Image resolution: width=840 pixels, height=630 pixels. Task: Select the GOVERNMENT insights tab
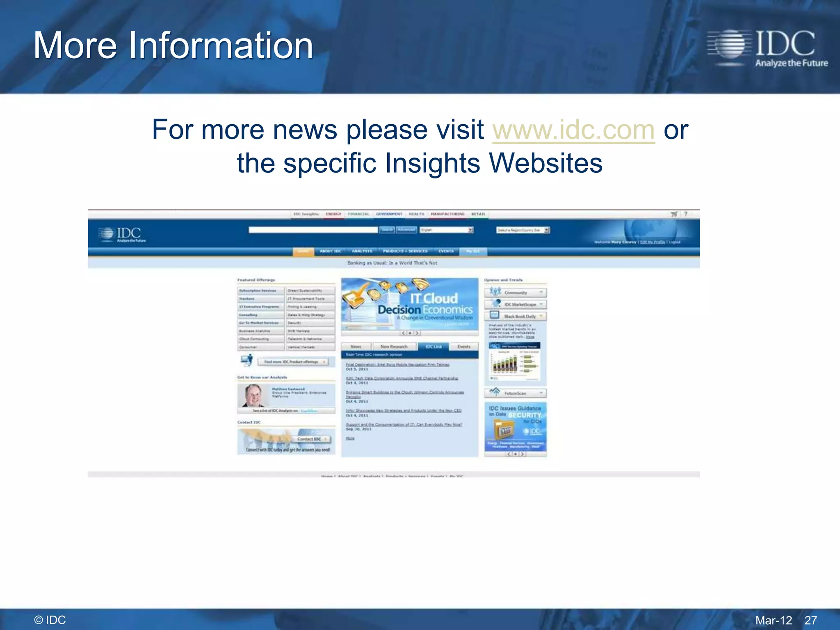389,214
